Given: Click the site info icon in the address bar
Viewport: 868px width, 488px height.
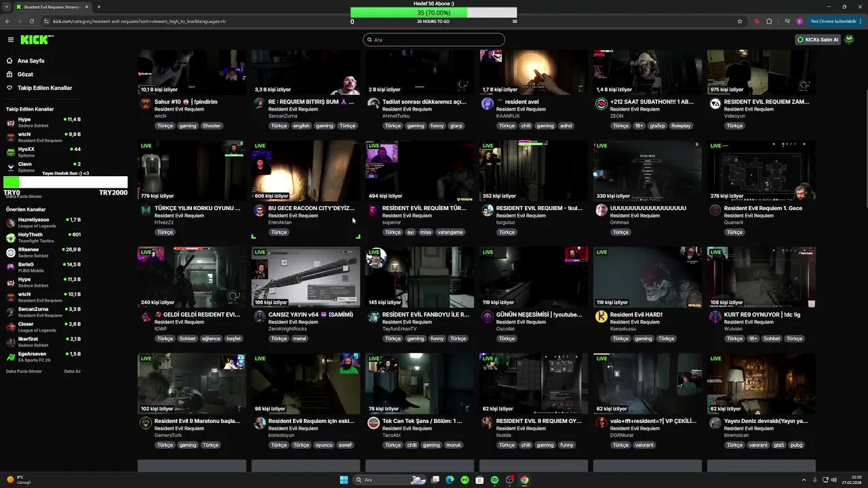Looking at the screenshot, I should (47, 21).
